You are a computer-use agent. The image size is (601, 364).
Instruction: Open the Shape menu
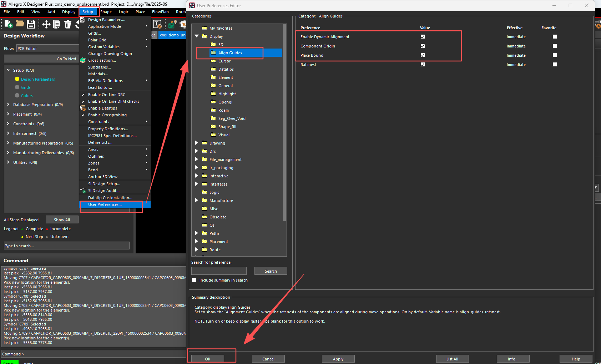106,12
